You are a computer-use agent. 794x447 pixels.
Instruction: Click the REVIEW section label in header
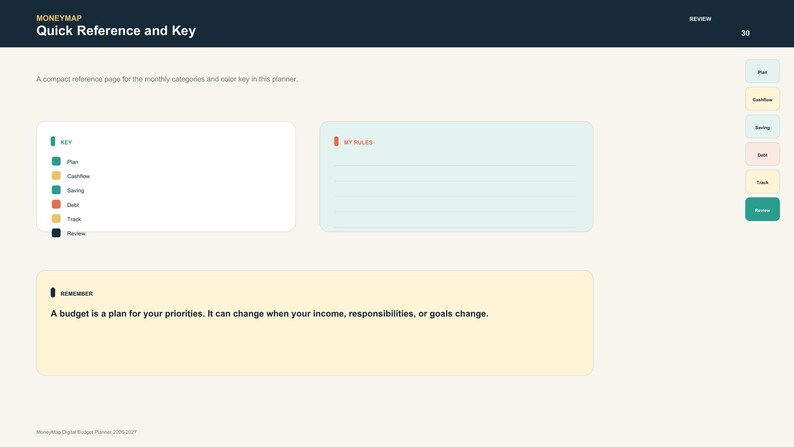[700, 19]
